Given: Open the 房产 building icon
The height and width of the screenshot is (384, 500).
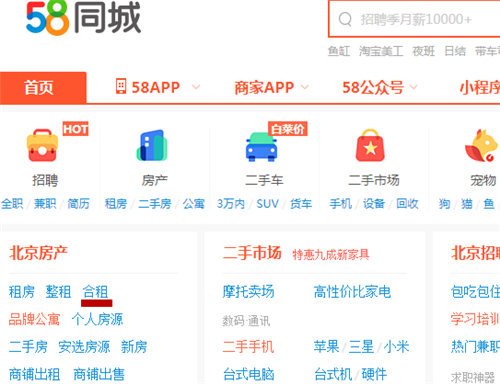Looking at the screenshot, I should click(152, 146).
